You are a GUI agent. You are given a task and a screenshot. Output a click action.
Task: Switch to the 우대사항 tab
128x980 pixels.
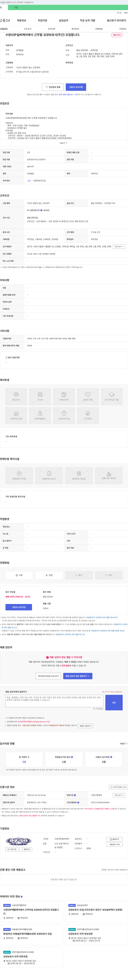coord(51,29)
